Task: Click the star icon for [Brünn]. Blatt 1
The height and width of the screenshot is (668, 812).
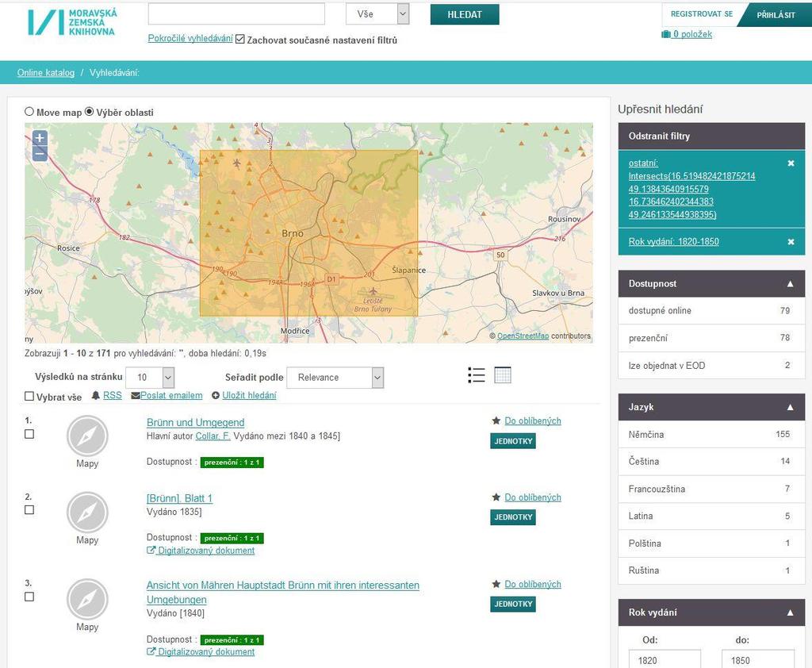Action: (496, 497)
